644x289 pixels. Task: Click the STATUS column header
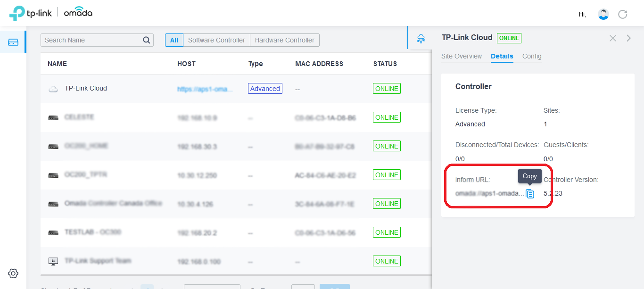385,64
